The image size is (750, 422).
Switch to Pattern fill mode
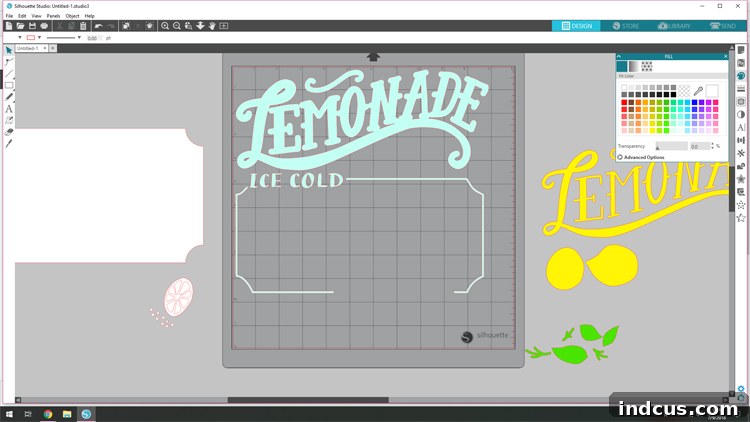647,66
